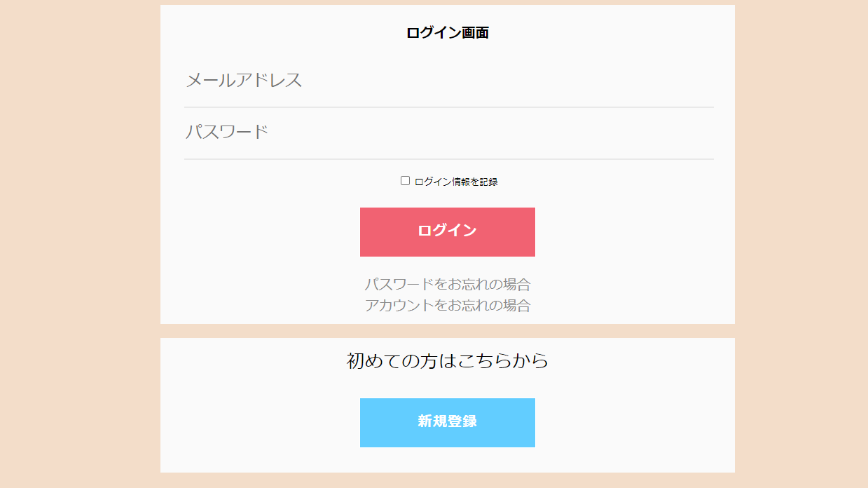Click the underline below the password field

click(448, 159)
